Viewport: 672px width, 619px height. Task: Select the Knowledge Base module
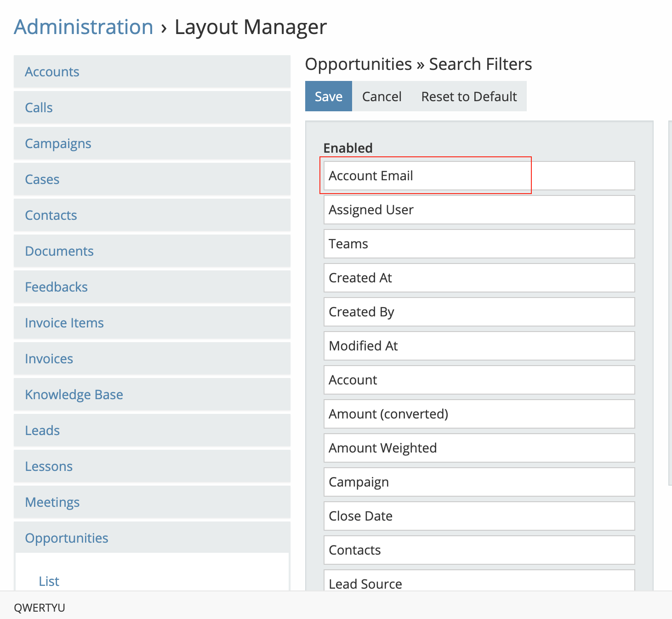(74, 395)
